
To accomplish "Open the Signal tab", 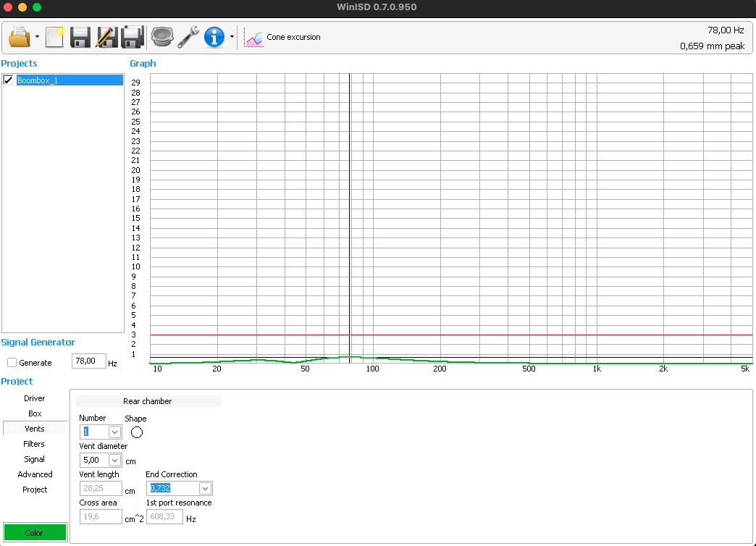I will [x=35, y=459].
